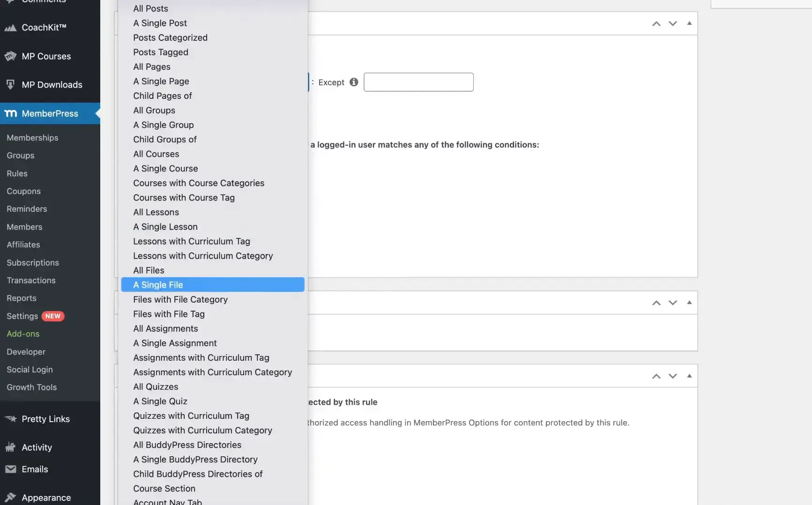This screenshot has width=812, height=505.
Task: Click the Emails envelope icon
Action: pos(10,469)
